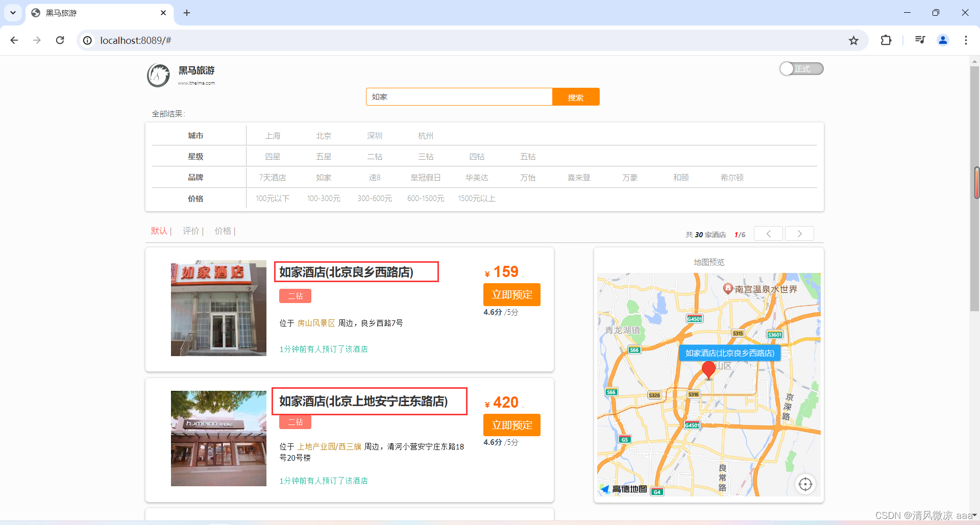This screenshot has height=525, width=980.
Task: Sort results by 默认
Action: pyautogui.click(x=159, y=231)
